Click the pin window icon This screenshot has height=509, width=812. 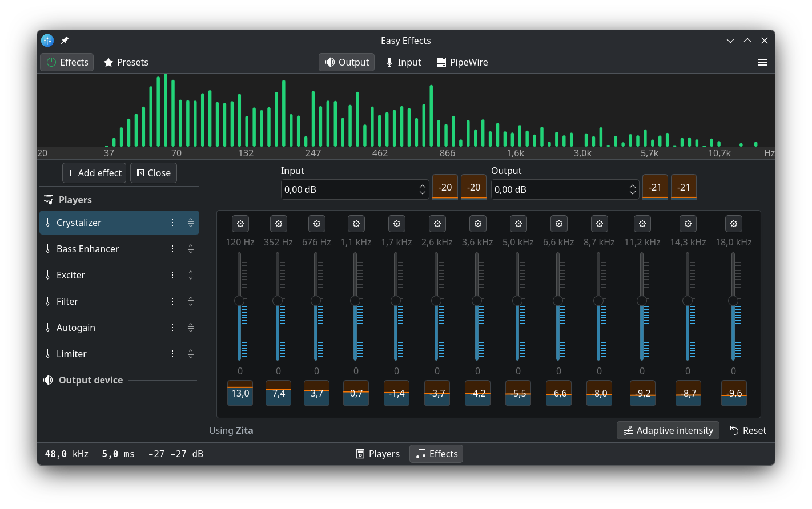(65, 41)
